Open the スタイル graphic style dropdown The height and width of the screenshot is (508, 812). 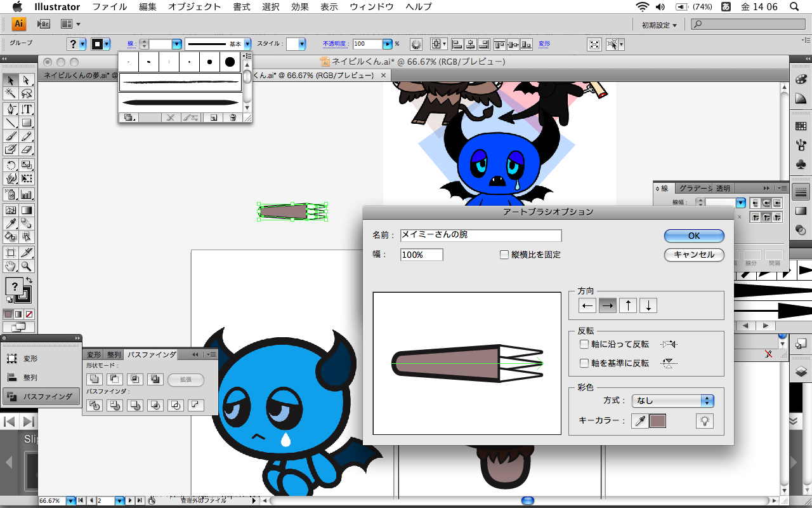tap(302, 44)
